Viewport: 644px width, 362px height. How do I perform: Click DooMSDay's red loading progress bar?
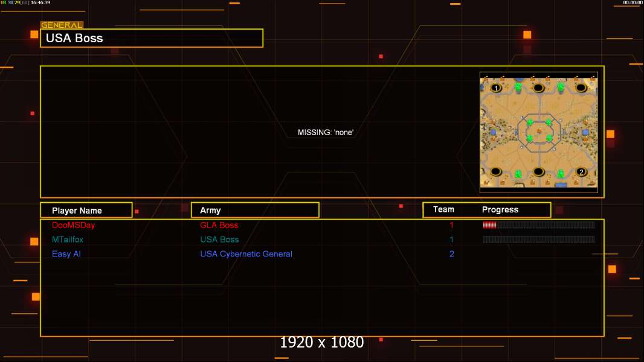[539, 224]
